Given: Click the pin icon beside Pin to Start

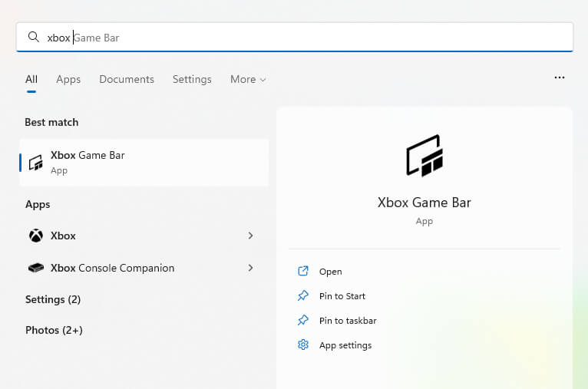Looking at the screenshot, I should click(303, 295).
